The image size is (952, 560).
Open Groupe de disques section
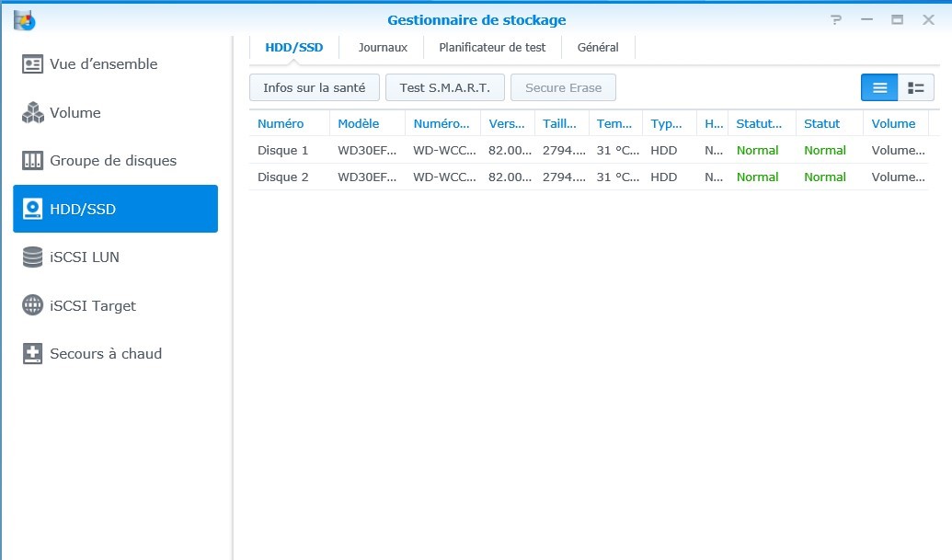(115, 161)
